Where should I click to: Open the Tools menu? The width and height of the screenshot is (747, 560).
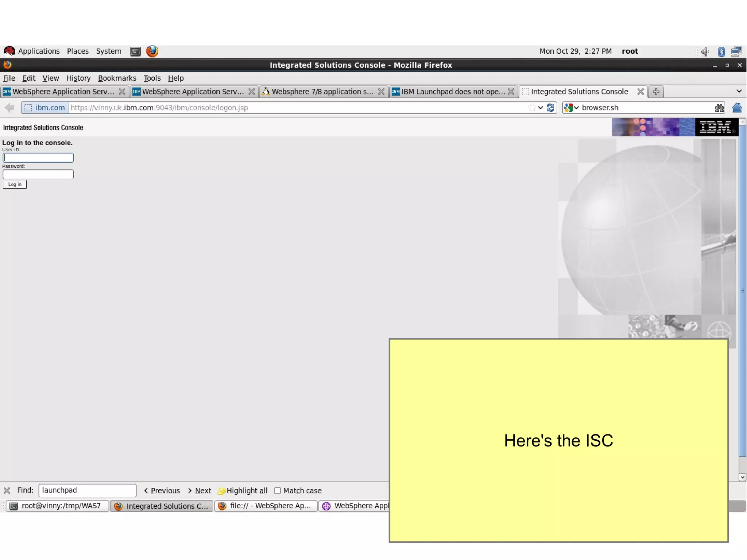coord(152,78)
